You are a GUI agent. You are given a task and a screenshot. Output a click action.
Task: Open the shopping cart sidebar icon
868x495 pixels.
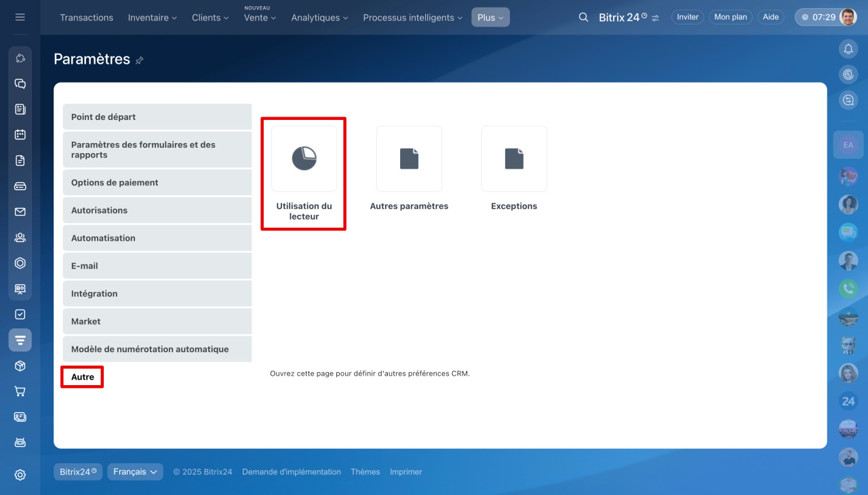tap(20, 391)
